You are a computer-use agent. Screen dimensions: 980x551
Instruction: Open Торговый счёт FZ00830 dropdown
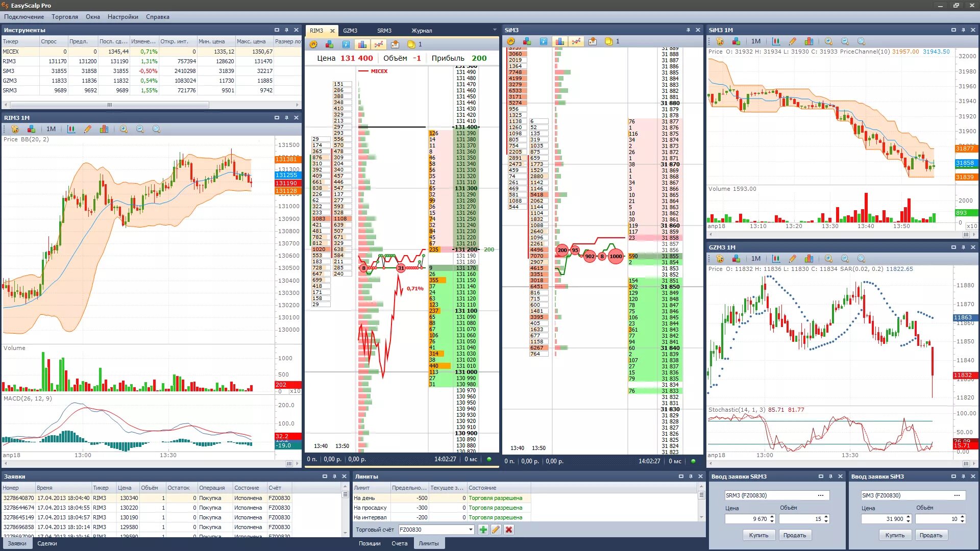click(x=471, y=530)
